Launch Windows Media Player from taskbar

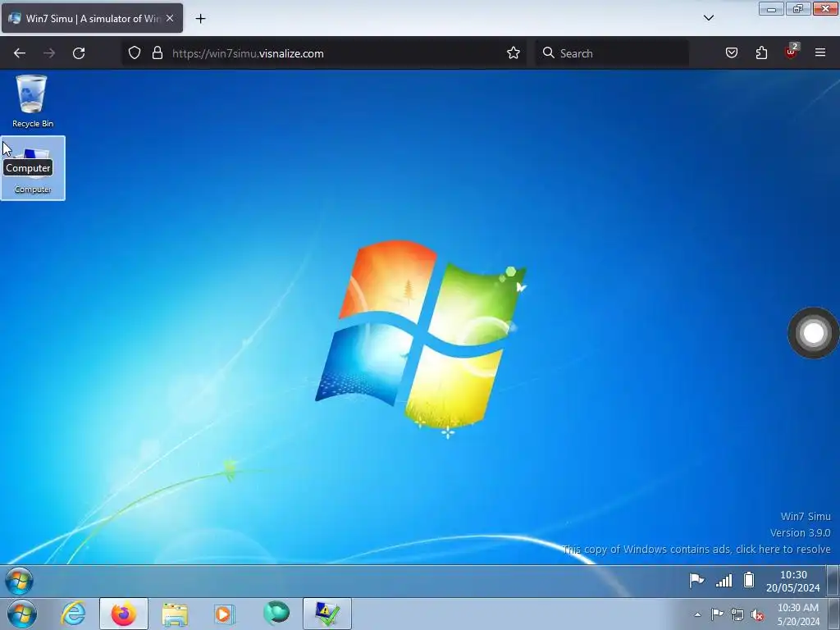point(224,614)
